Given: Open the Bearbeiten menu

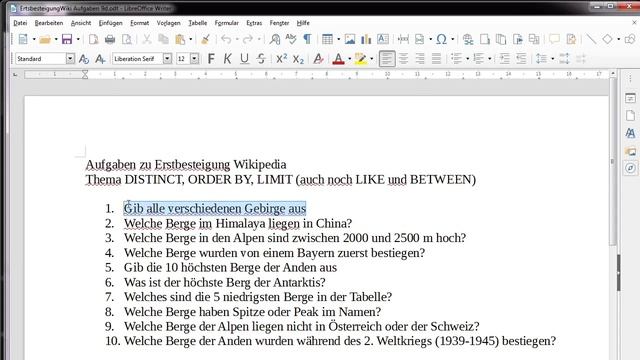Looking at the screenshot, I should point(49,23).
